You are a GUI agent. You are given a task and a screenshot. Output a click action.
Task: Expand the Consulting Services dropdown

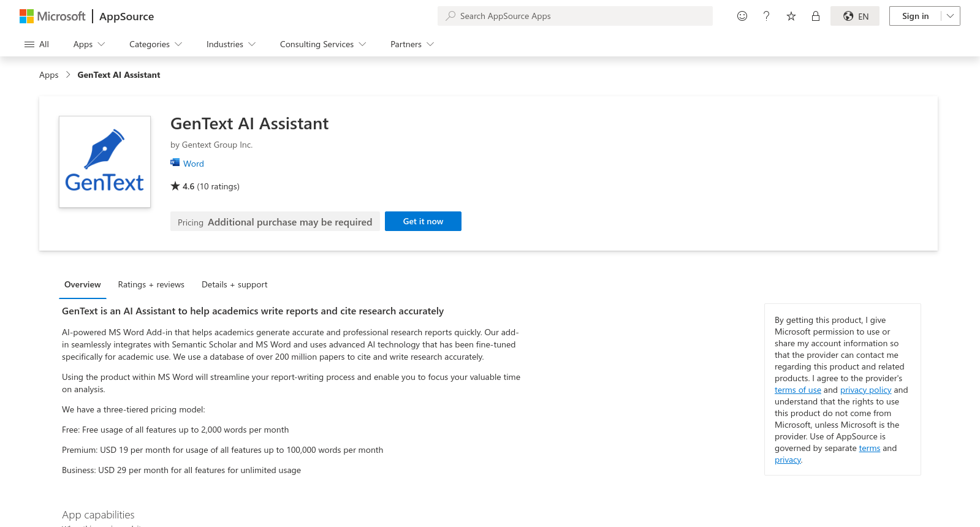(x=323, y=44)
